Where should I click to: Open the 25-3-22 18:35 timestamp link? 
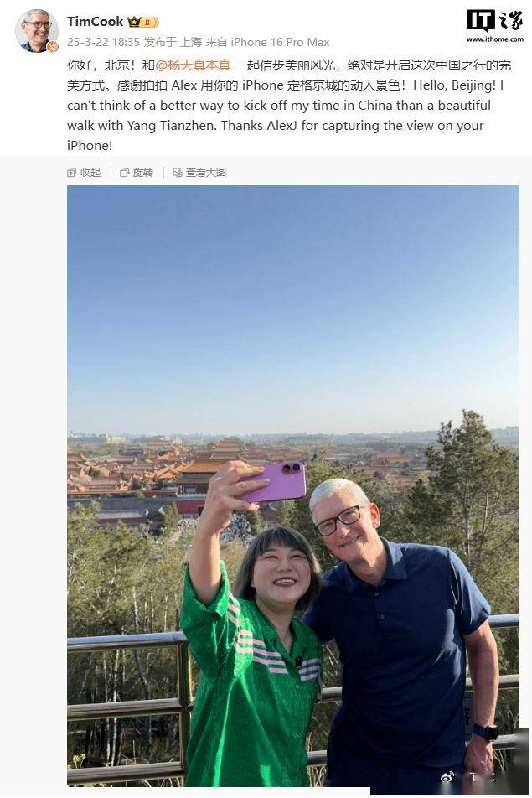coord(103,42)
